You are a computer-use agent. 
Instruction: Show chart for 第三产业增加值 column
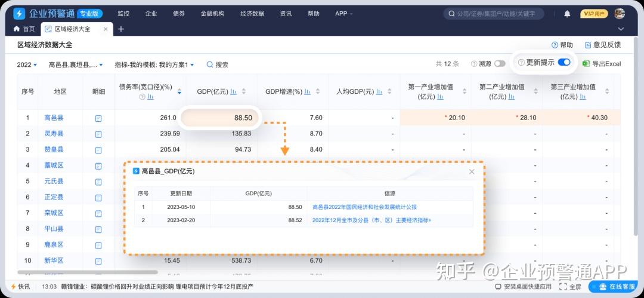(583, 97)
